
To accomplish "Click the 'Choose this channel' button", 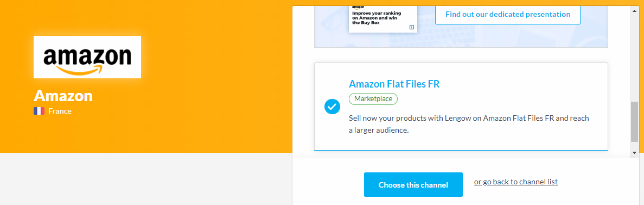I will pos(413,185).
